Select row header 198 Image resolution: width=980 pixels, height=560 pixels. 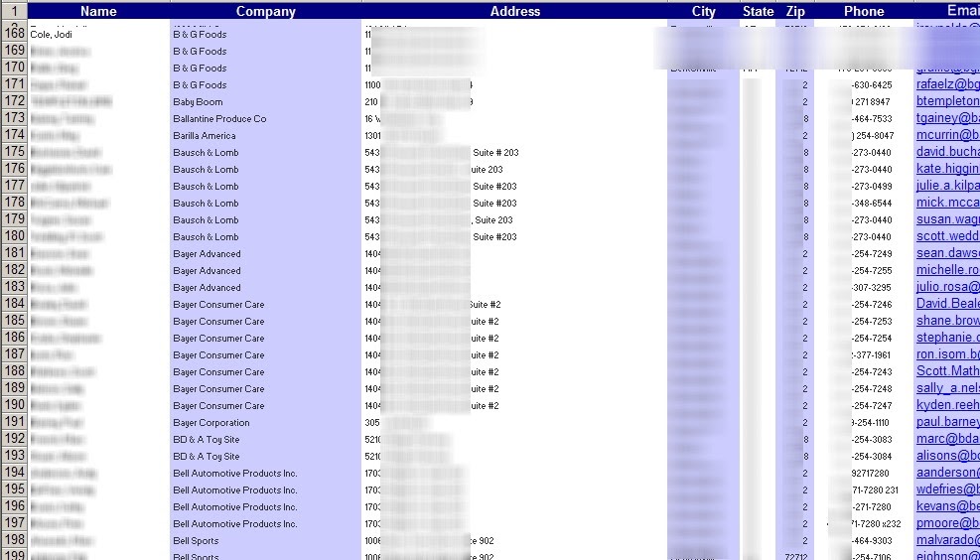pyautogui.click(x=14, y=540)
